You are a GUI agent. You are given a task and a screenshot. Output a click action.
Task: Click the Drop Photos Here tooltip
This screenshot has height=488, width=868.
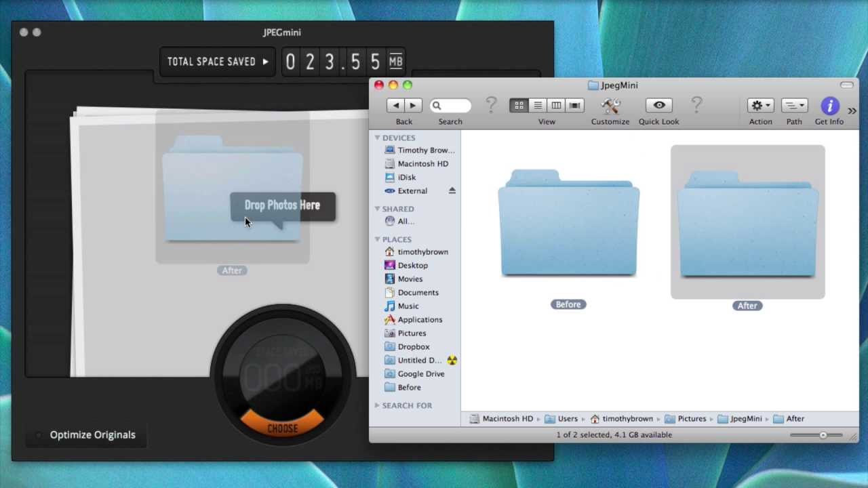(283, 205)
